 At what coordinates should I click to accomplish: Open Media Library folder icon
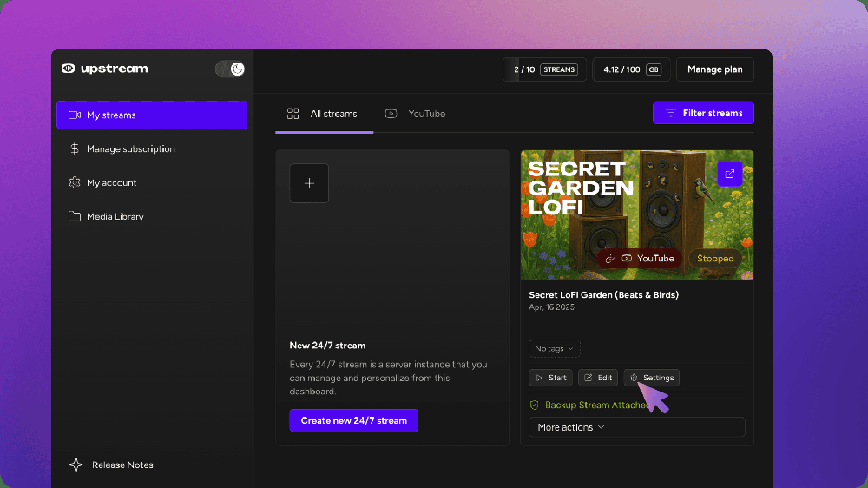click(74, 216)
